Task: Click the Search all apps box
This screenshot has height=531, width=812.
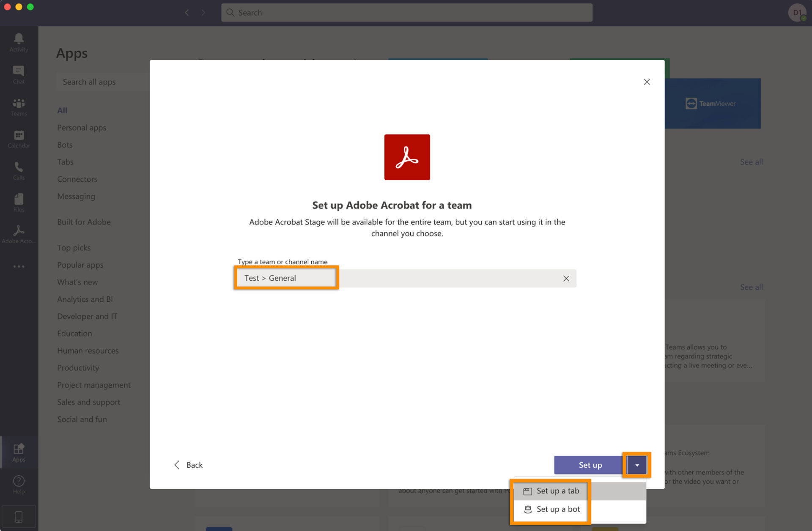Action: [103, 82]
